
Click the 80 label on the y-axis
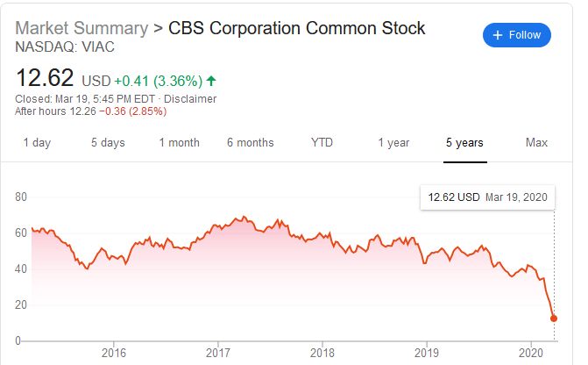(20, 197)
